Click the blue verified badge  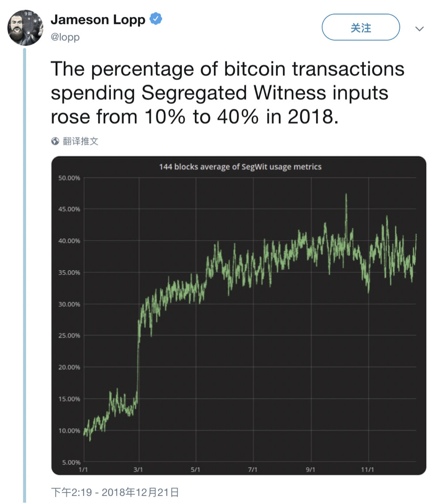(156, 19)
